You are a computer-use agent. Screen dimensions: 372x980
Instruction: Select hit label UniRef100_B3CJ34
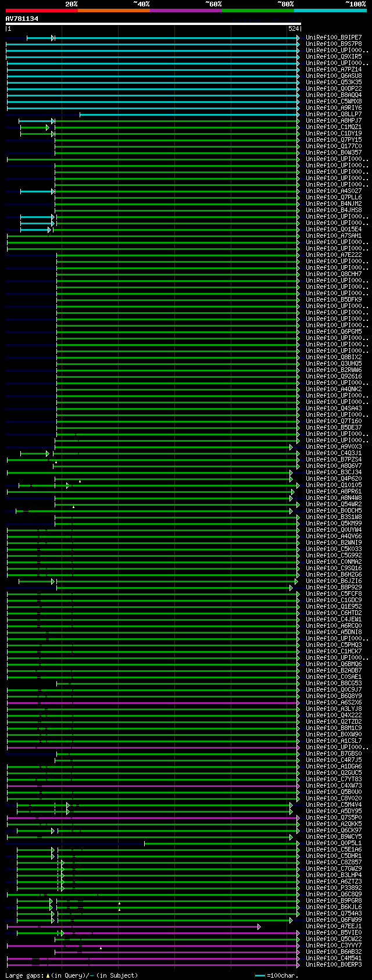(334, 473)
